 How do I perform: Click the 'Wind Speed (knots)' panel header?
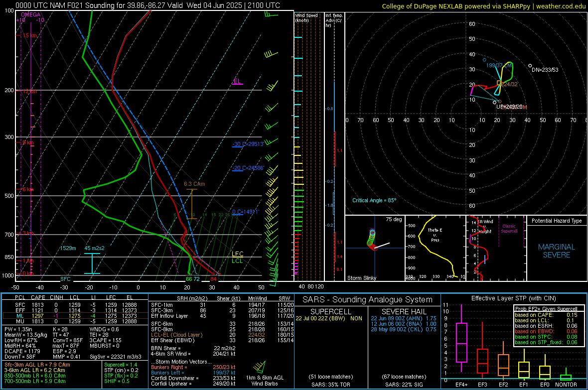[306, 17]
